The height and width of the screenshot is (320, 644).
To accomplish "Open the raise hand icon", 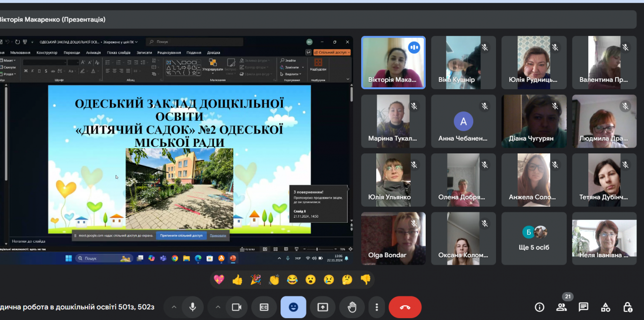I will (352, 307).
